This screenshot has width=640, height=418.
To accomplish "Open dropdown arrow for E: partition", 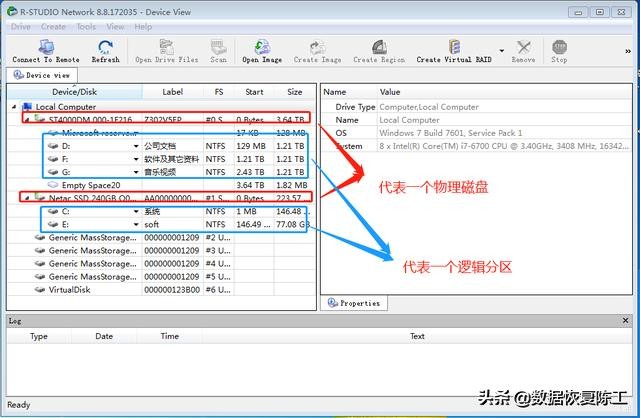I will pyautogui.click(x=136, y=225).
